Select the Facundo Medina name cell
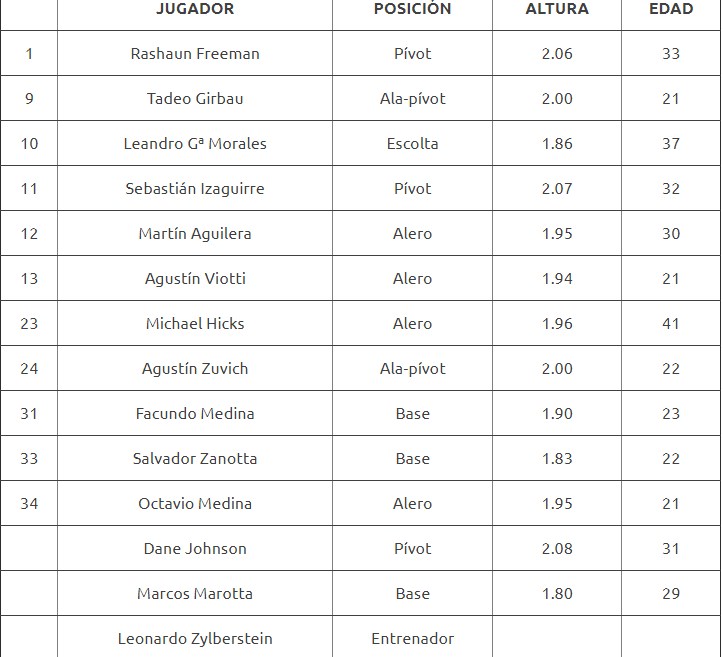Viewport: 723px width, 657px height. 195,414
